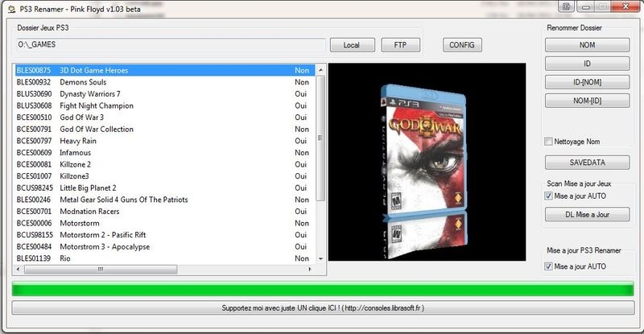Select Metal Gear Solid 4 Guns Of The Patriots

click(165, 200)
